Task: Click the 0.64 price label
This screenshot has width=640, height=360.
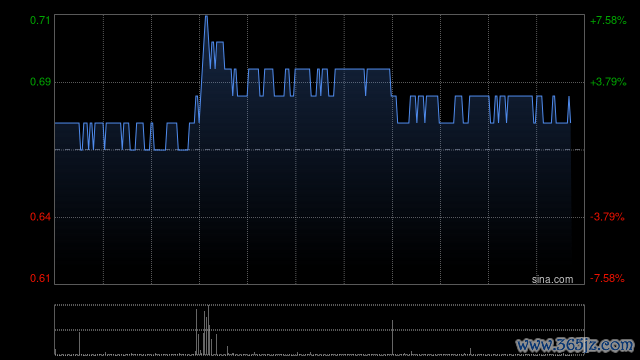Action: (x=40, y=217)
